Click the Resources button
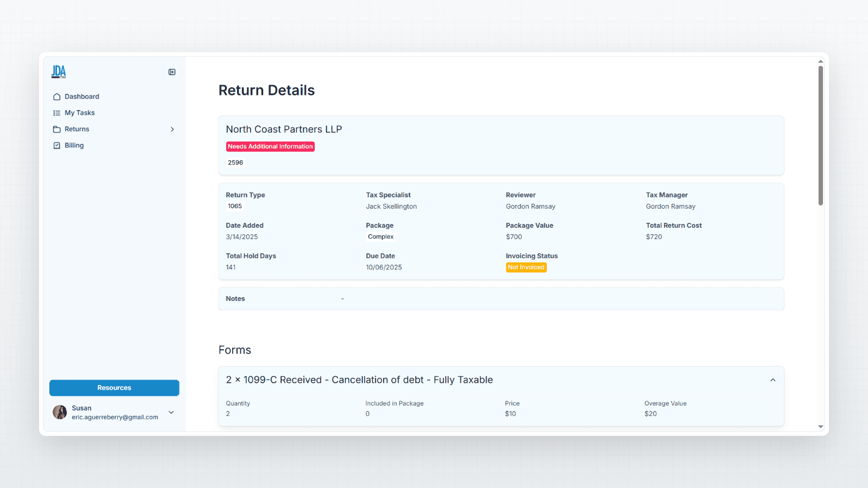The height and width of the screenshot is (488, 868). (114, 388)
